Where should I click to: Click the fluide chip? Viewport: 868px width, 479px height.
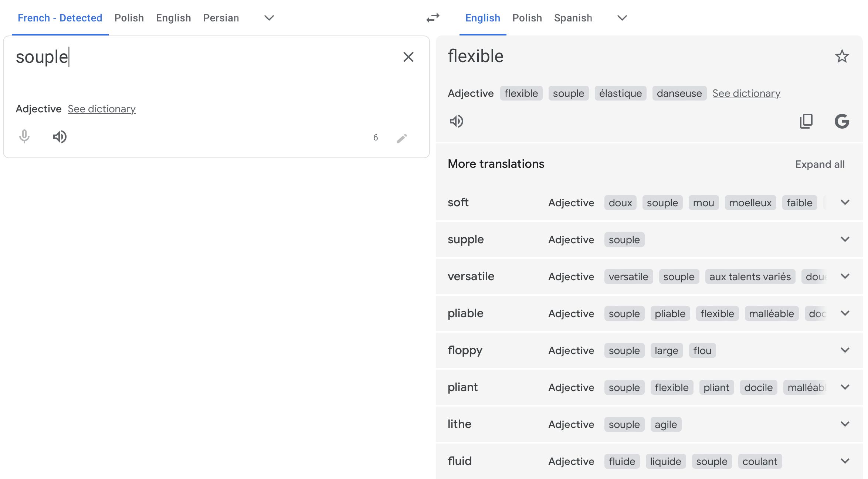click(622, 461)
